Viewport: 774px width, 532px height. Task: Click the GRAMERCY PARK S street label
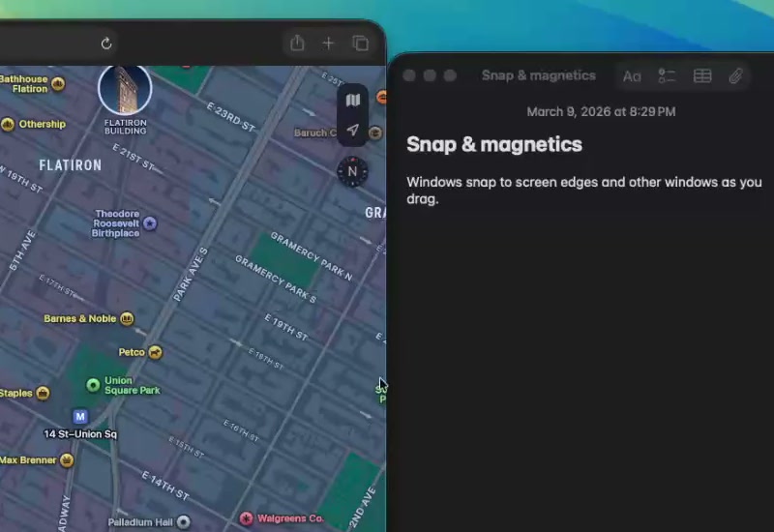tap(276, 280)
